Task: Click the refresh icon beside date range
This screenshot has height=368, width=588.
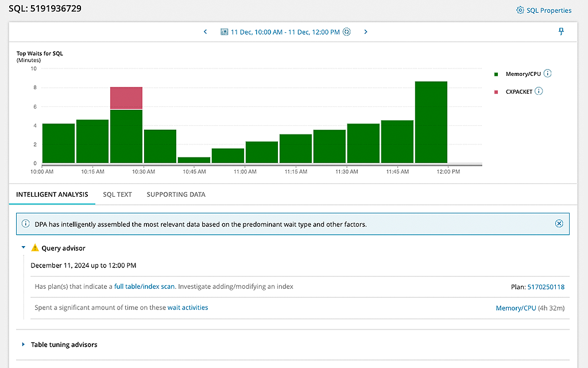Action: (x=347, y=32)
